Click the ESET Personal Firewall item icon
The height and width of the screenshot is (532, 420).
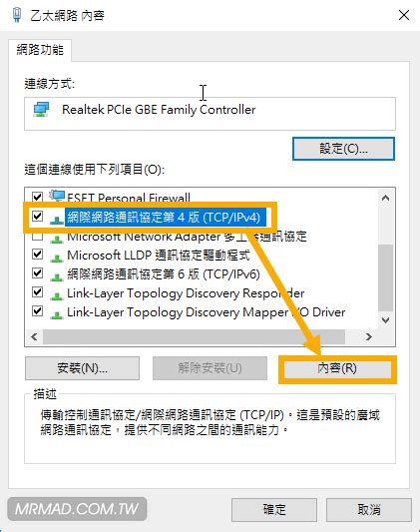57,196
